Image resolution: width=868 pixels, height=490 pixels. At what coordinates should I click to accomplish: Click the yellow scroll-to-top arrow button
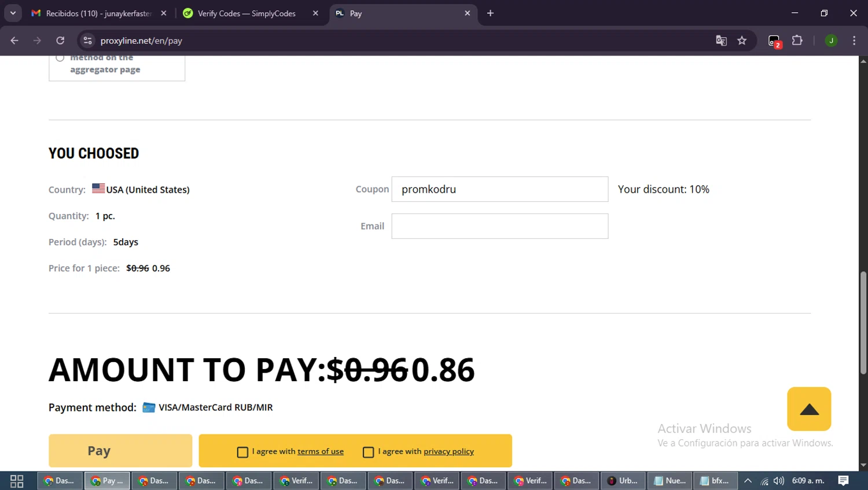(x=809, y=409)
